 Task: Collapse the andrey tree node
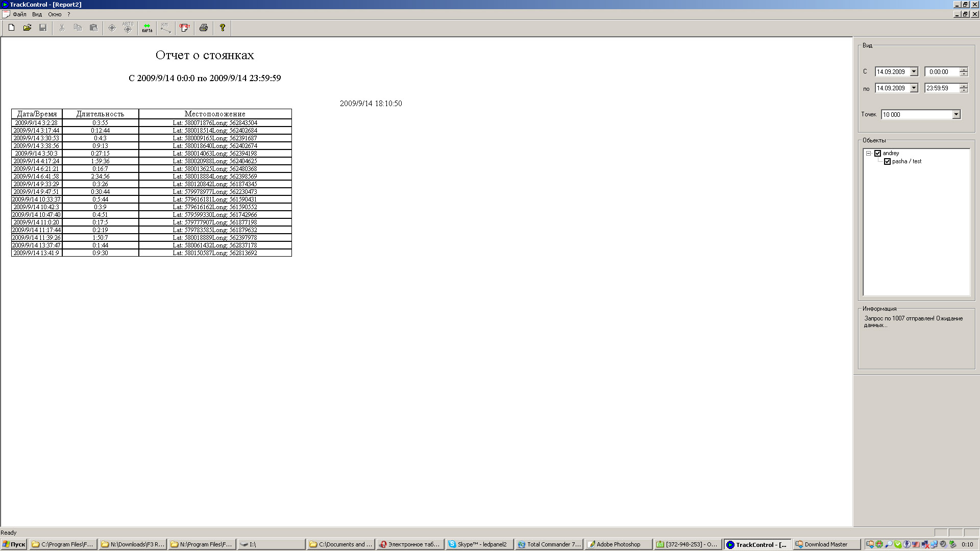pos(868,153)
